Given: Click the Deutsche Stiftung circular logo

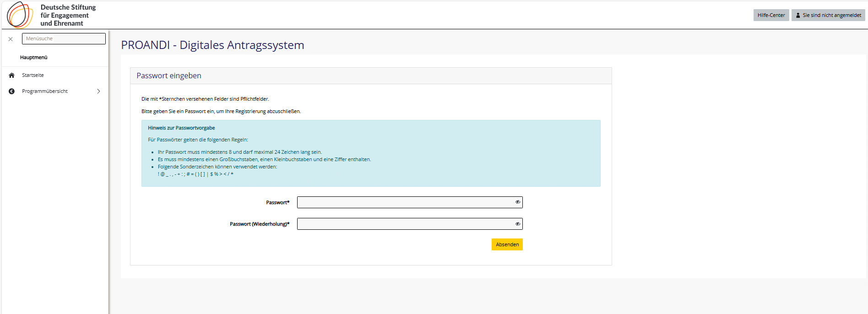Looking at the screenshot, I should click(20, 15).
